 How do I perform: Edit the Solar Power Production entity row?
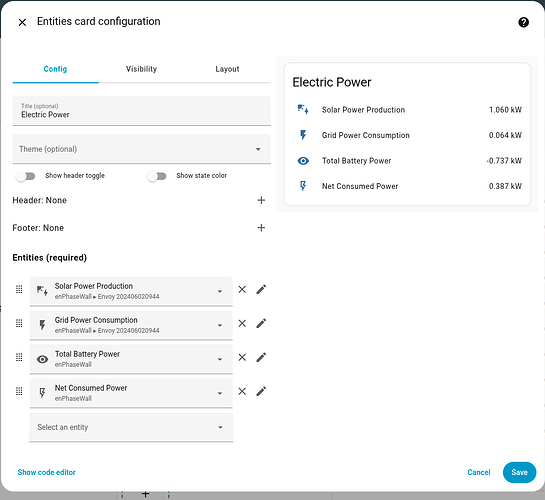click(261, 289)
